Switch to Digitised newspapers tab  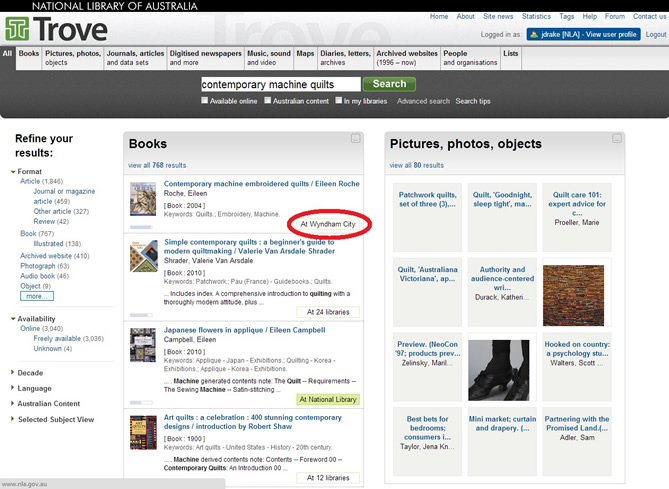point(205,58)
